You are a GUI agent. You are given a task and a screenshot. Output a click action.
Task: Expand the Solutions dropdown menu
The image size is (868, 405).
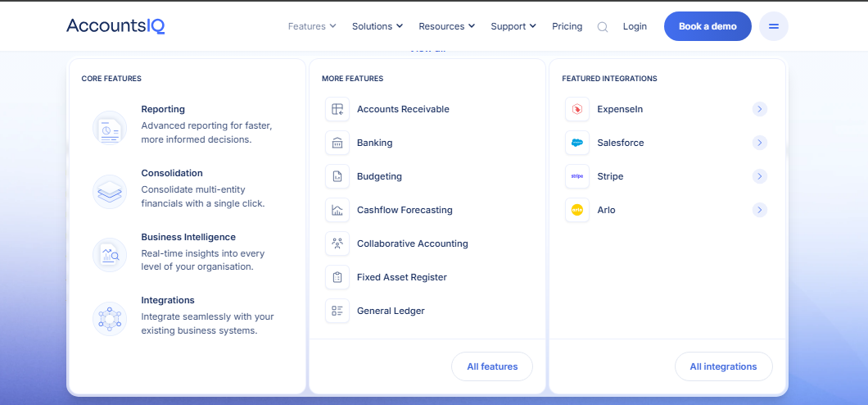[377, 26]
